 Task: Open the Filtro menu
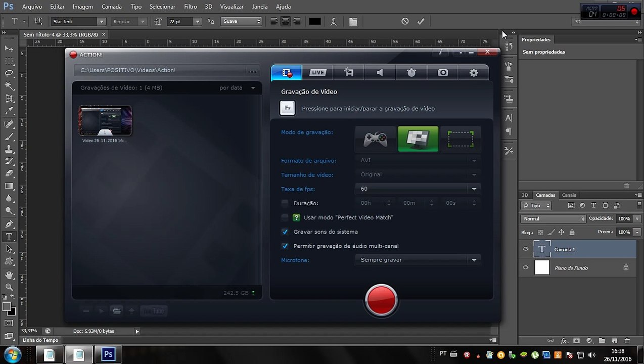[191, 7]
